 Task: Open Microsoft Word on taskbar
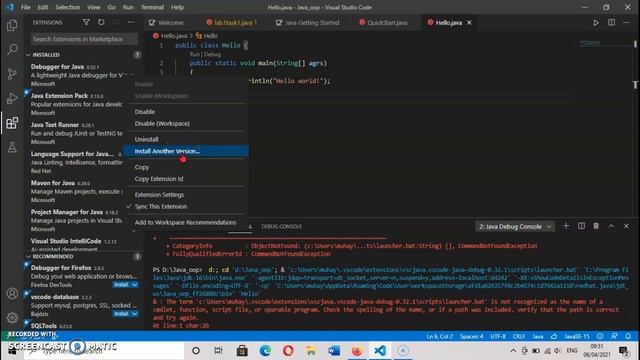pyautogui.click(x=334, y=351)
